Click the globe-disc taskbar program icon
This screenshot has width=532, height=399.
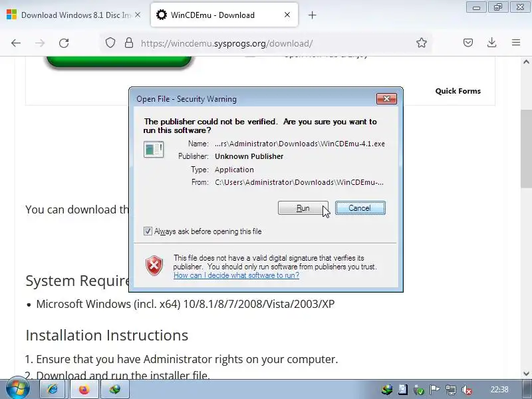tap(115, 389)
